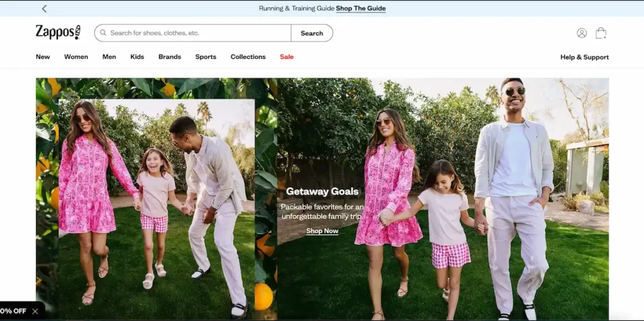
Task: Click the Shop The Guide link
Action: click(x=360, y=9)
